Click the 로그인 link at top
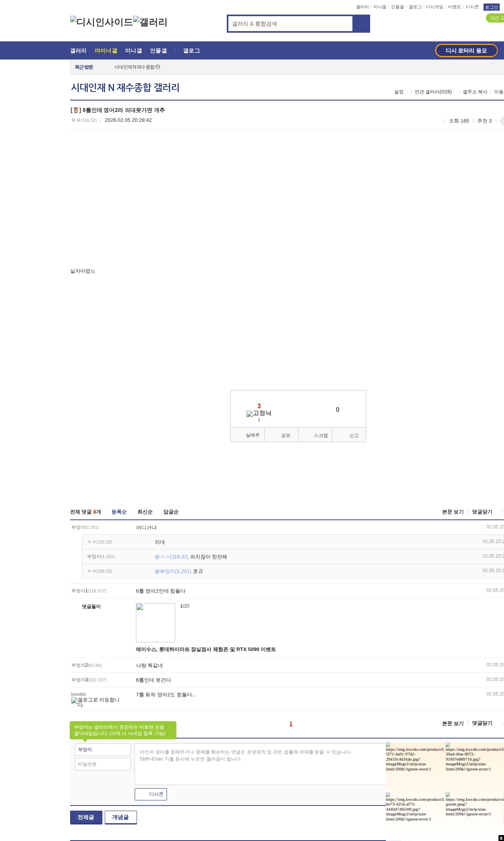 click(491, 7)
